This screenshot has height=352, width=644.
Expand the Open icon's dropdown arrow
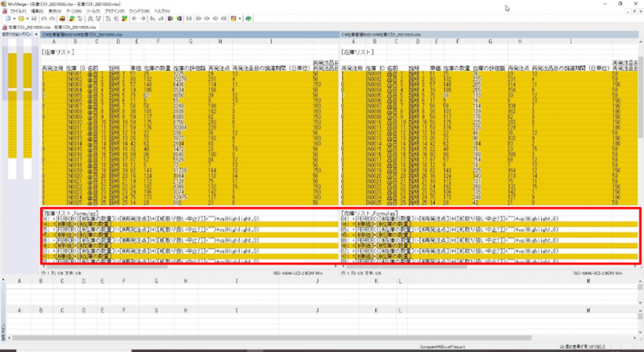(x=27, y=19)
